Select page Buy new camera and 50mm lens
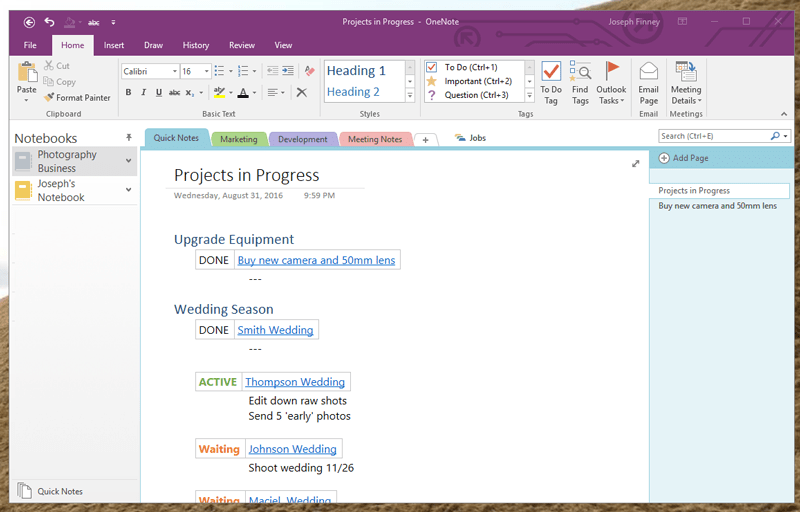 (x=717, y=206)
